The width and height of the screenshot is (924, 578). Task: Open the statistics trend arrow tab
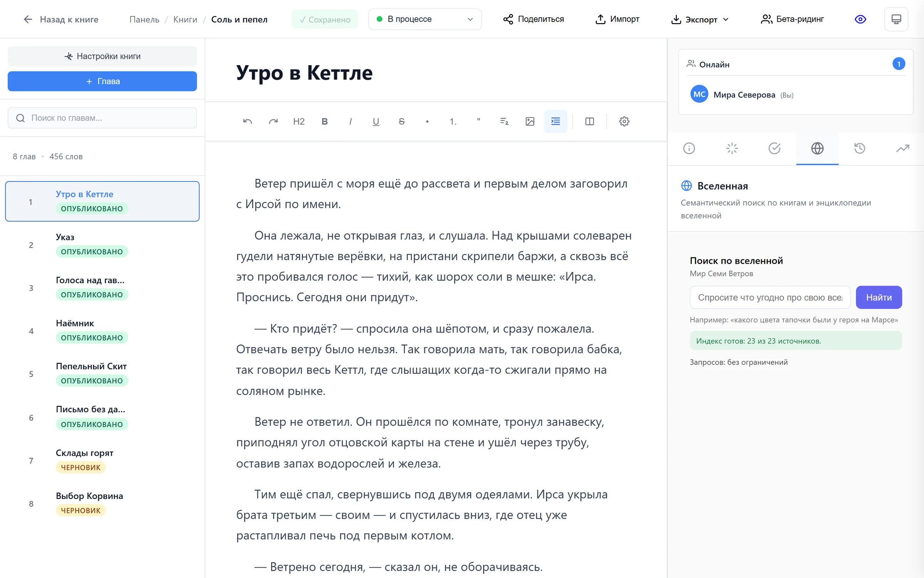(x=902, y=148)
